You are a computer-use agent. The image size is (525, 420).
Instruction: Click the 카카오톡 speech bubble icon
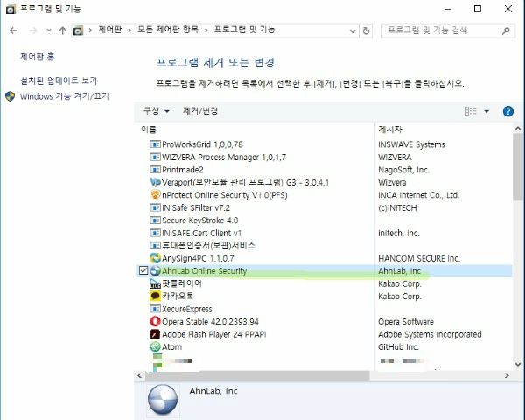[x=155, y=296]
